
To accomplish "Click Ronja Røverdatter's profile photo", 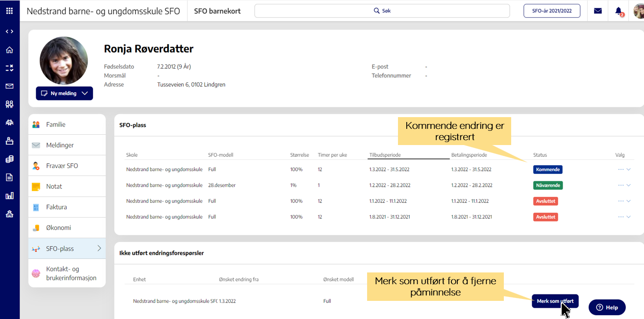I will (64, 61).
